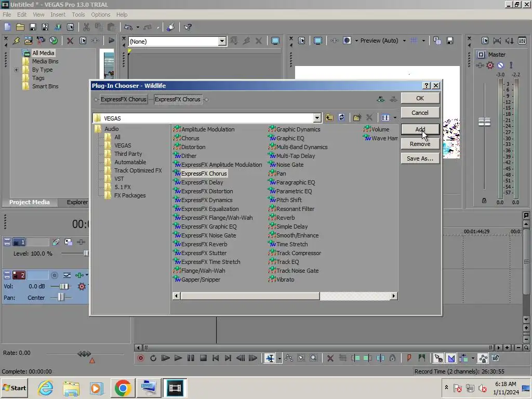Open Google Chrome from the taskbar
Screen dimensions: 532x399
pyautogui.click(x=123, y=388)
